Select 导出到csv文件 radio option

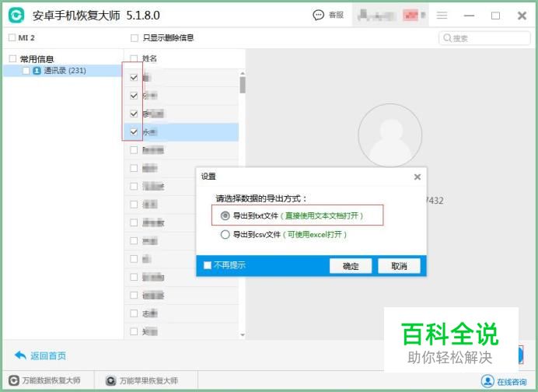coord(225,234)
